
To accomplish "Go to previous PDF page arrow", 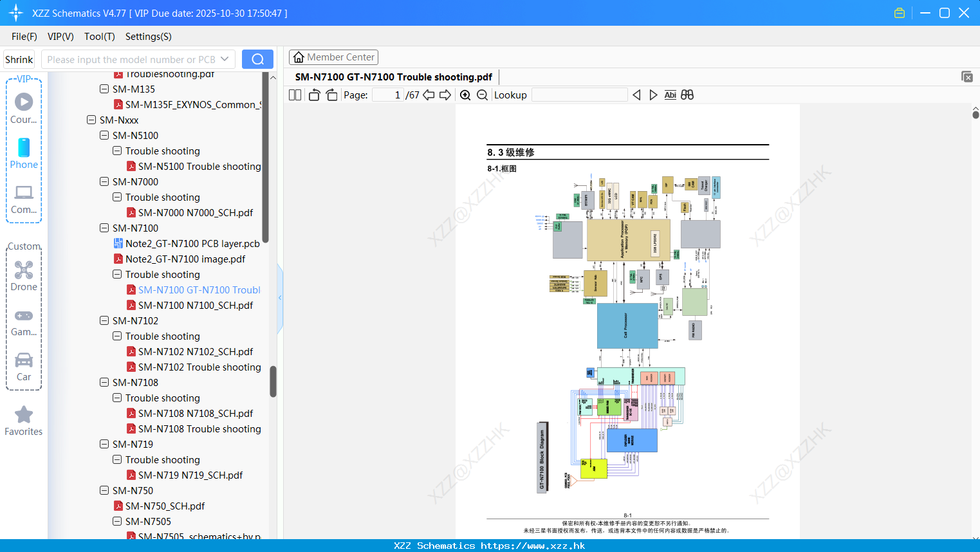I will coord(429,95).
